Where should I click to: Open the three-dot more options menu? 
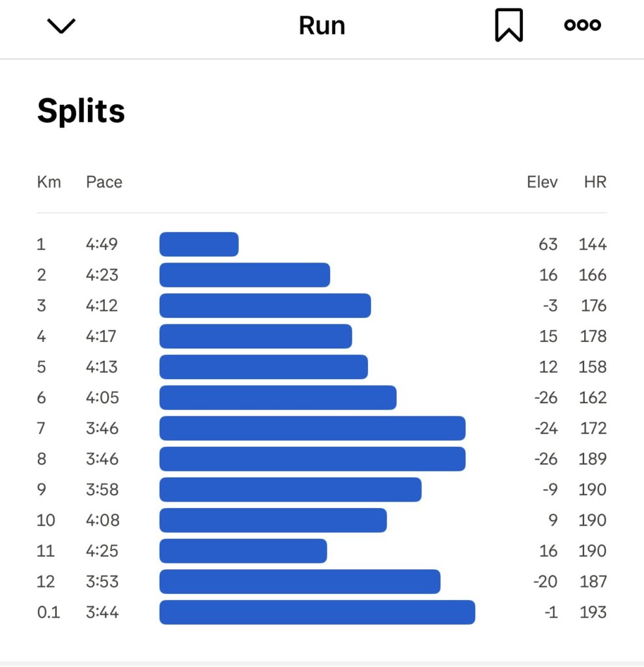582,25
